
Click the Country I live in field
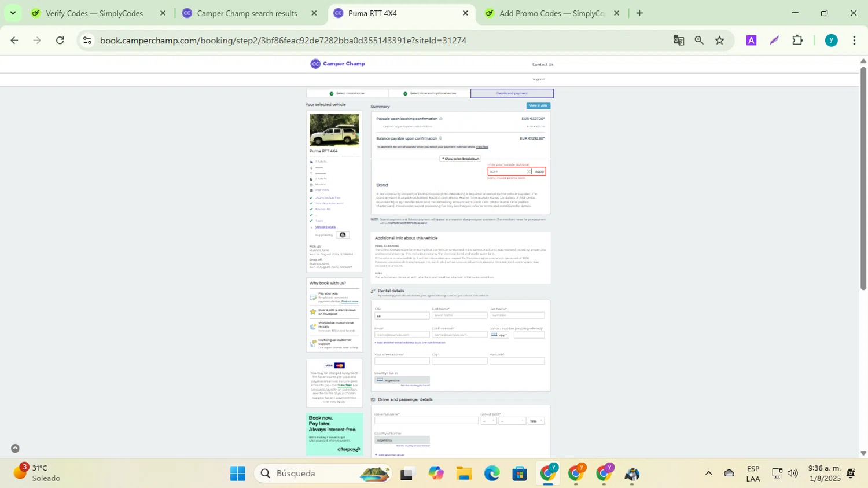402,380
